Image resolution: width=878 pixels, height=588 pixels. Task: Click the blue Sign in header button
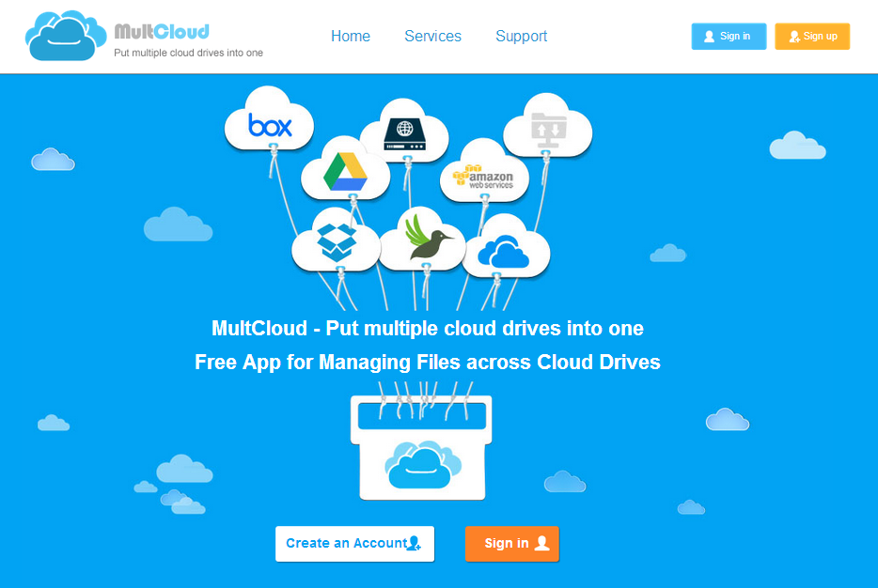coord(729,37)
